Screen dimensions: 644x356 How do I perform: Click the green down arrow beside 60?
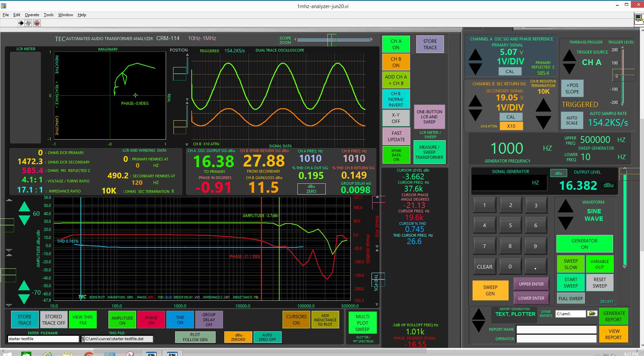pyautogui.click(x=24, y=220)
